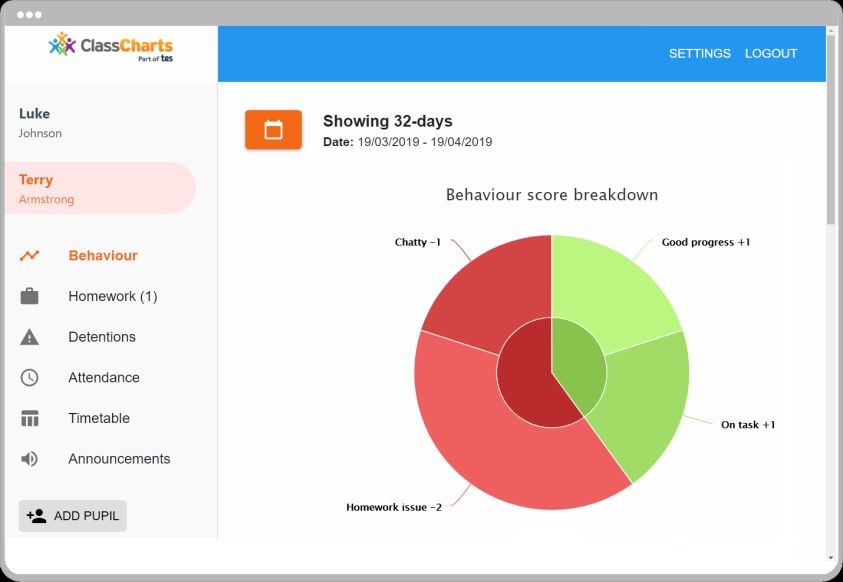Click LOGOUT in the header
This screenshot has height=582, width=843.
[771, 53]
